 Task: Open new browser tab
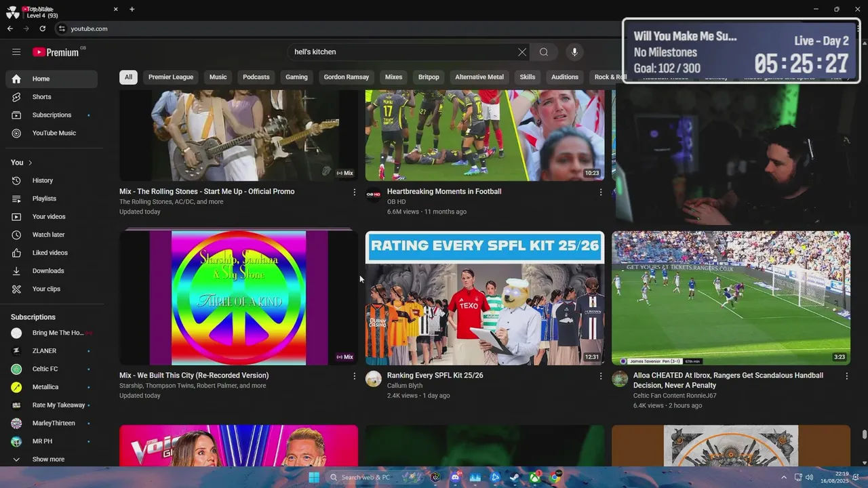132,9
